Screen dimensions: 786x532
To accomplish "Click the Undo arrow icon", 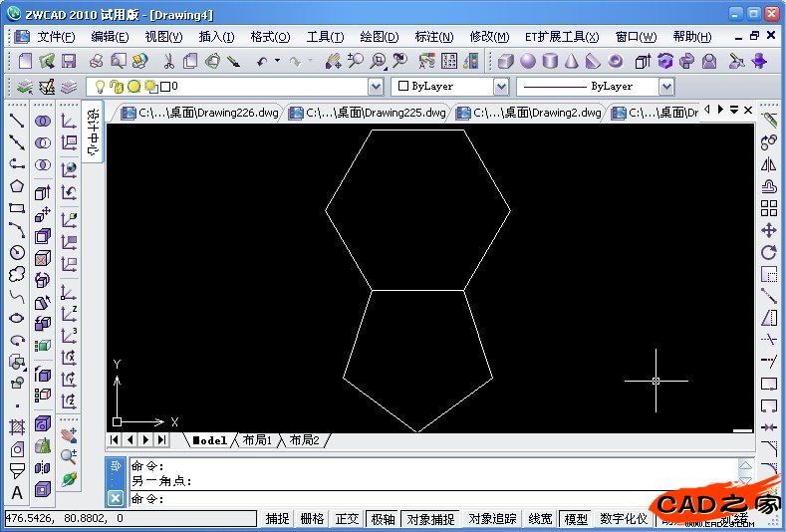I will click(x=262, y=62).
